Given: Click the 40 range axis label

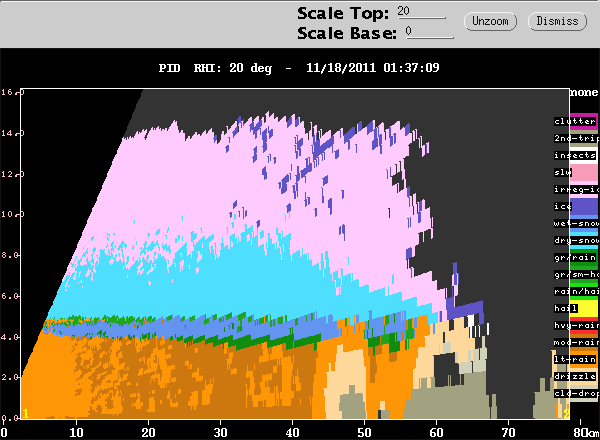Looking at the screenshot, I should click(292, 433).
